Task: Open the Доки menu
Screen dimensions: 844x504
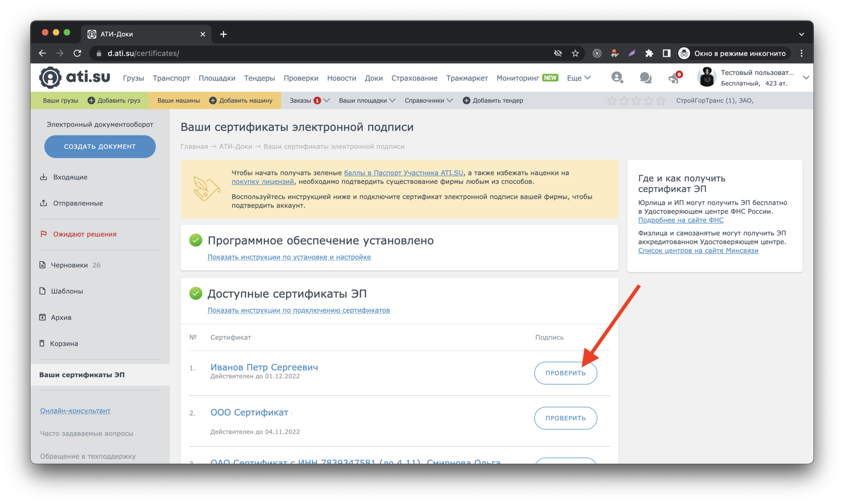Action: (x=374, y=78)
